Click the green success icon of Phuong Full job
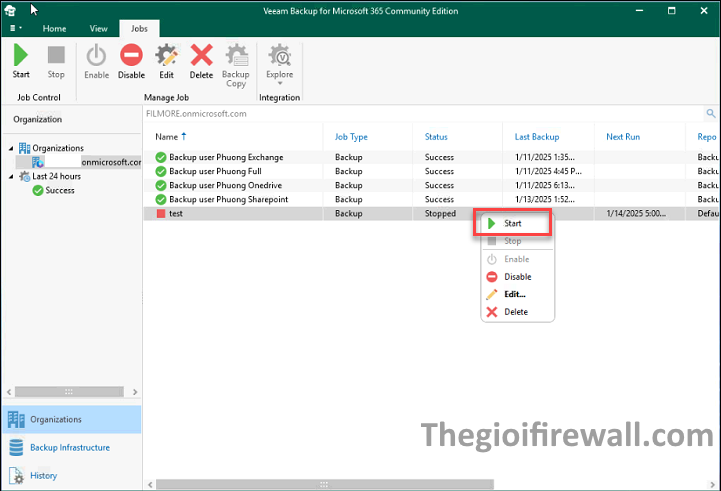The height and width of the screenshot is (491, 721). pyautogui.click(x=160, y=171)
